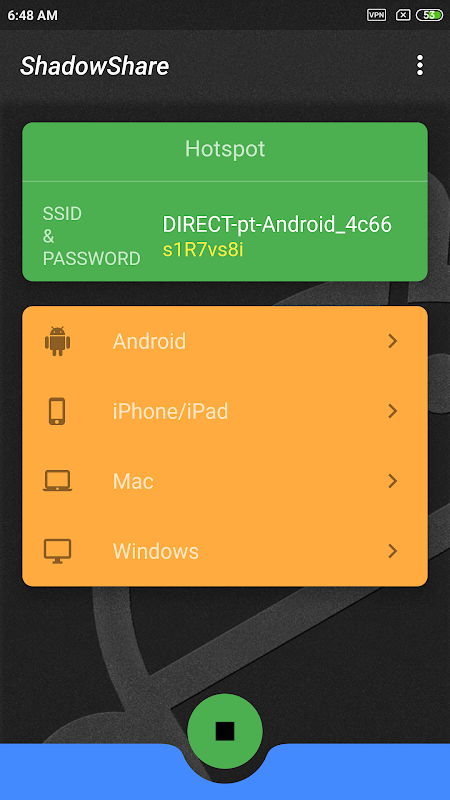Select the iPhone/iPad instructions entry
The image size is (450, 800).
click(225, 411)
